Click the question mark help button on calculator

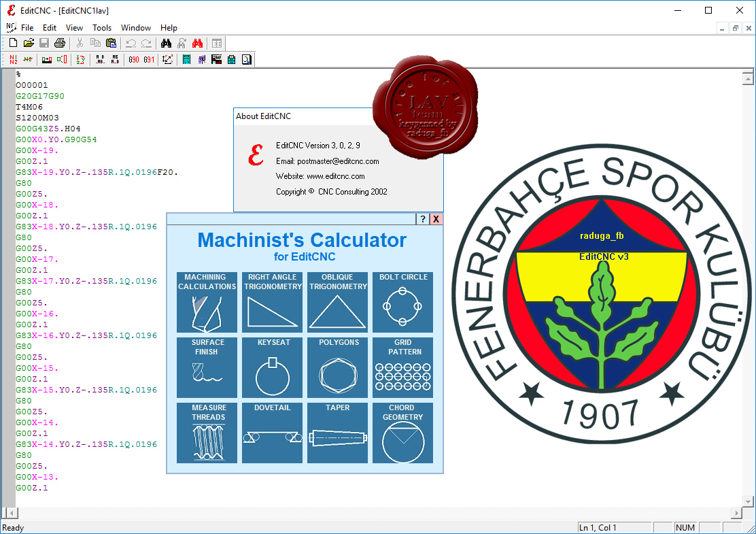pyautogui.click(x=422, y=219)
